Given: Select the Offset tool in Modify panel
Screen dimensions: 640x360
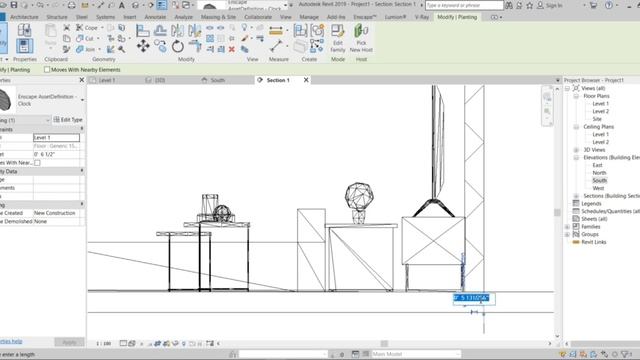Looking at the screenshot, I should (x=160, y=30).
